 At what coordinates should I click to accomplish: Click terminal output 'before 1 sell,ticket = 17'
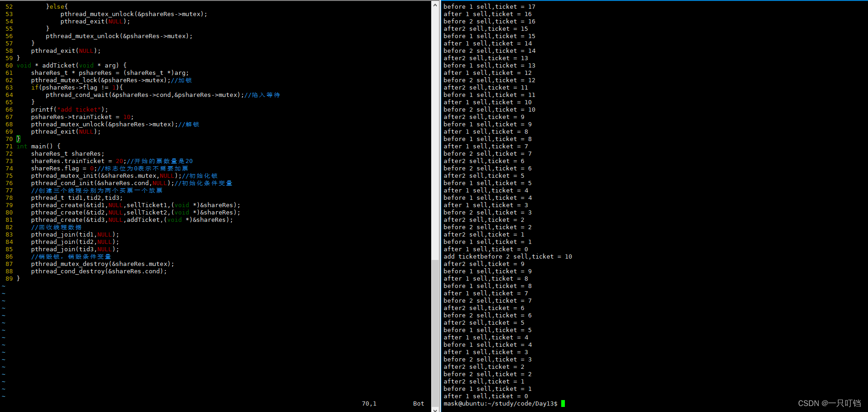[490, 7]
